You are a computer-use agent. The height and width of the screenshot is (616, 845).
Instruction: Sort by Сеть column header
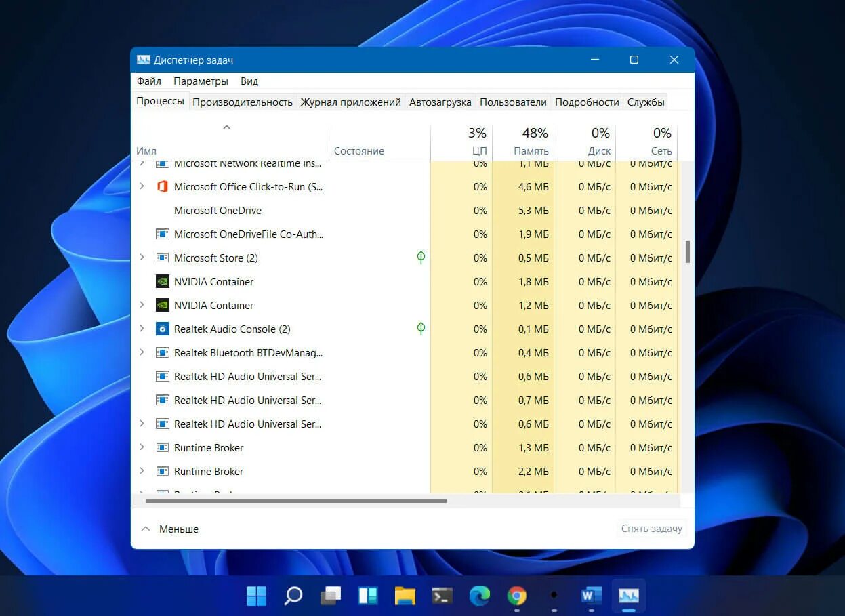coord(646,142)
